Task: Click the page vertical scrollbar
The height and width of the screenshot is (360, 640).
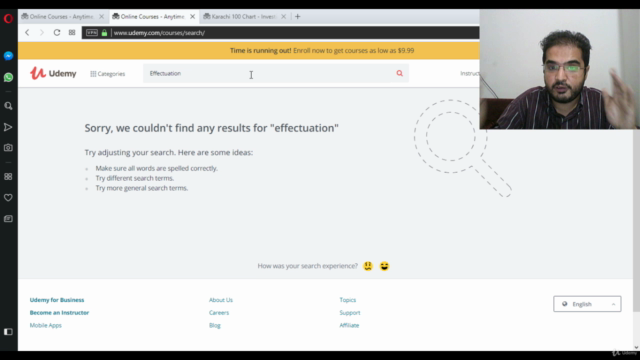Action: [x=636, y=220]
